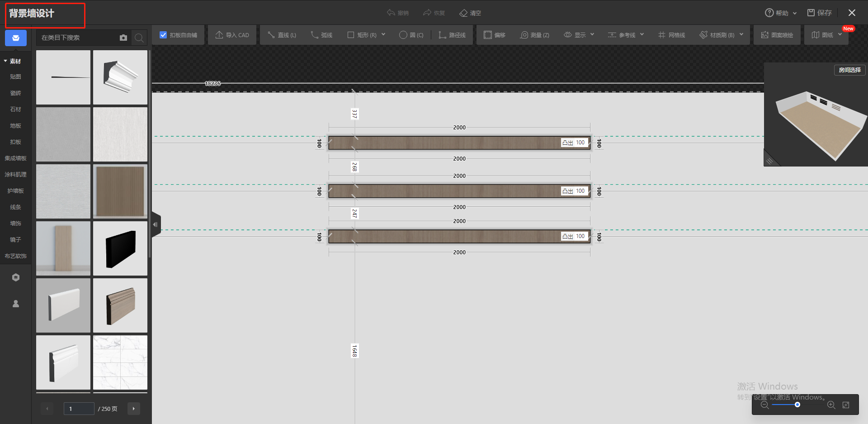Viewport: 868px width, 424px height.
Task: Open the 地板 category
Action: [x=16, y=125]
